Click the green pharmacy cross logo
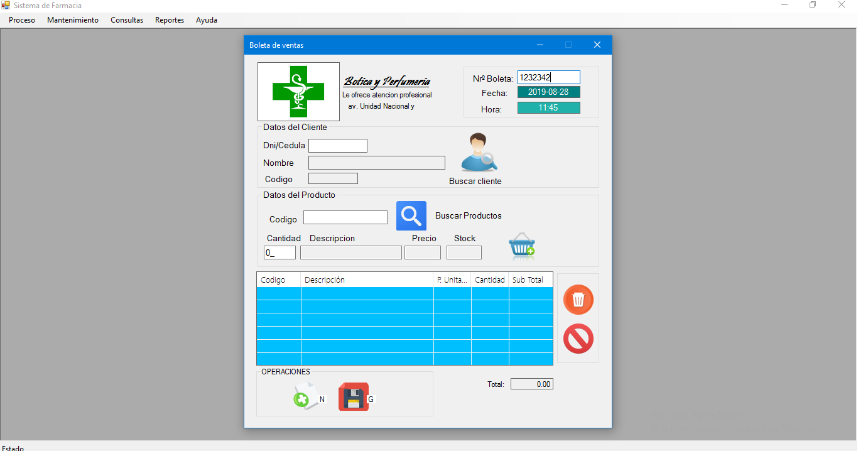This screenshot has width=868, height=451. pyautogui.click(x=298, y=92)
